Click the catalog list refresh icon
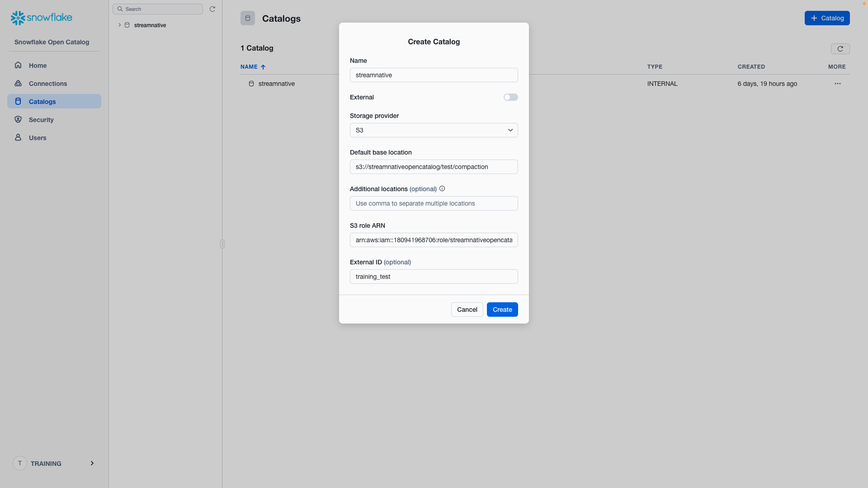Viewport: 868px width, 488px height. coord(840,48)
